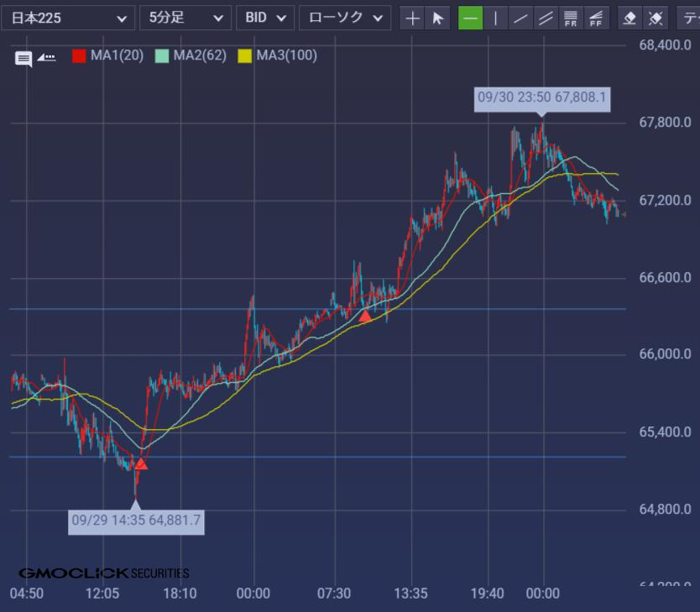Select the FR Fibonacci retracement tool
Screen dimensions: 700x612
pos(571,18)
